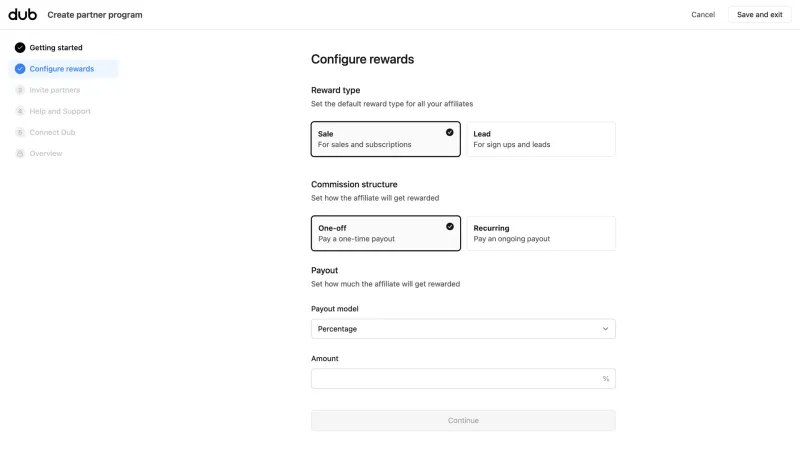Image resolution: width=800 pixels, height=450 pixels.
Task: Select the Lead reward type
Action: (x=541, y=139)
